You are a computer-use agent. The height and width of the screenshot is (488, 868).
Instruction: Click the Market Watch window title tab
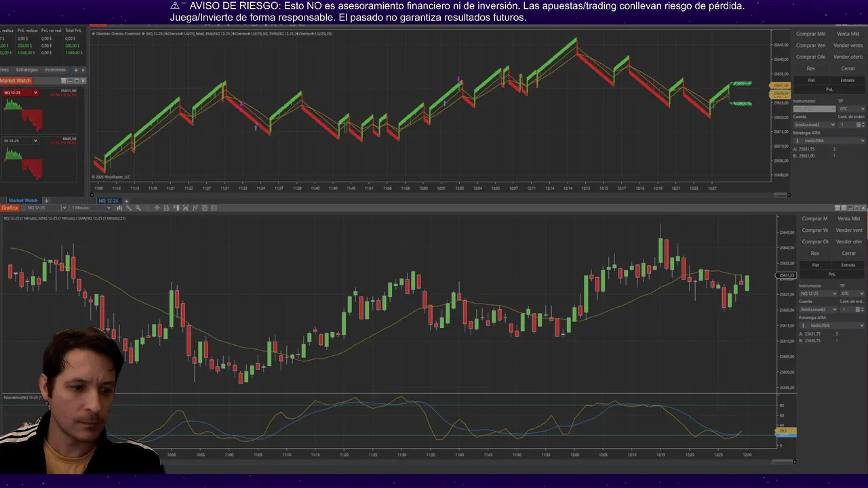(15, 81)
